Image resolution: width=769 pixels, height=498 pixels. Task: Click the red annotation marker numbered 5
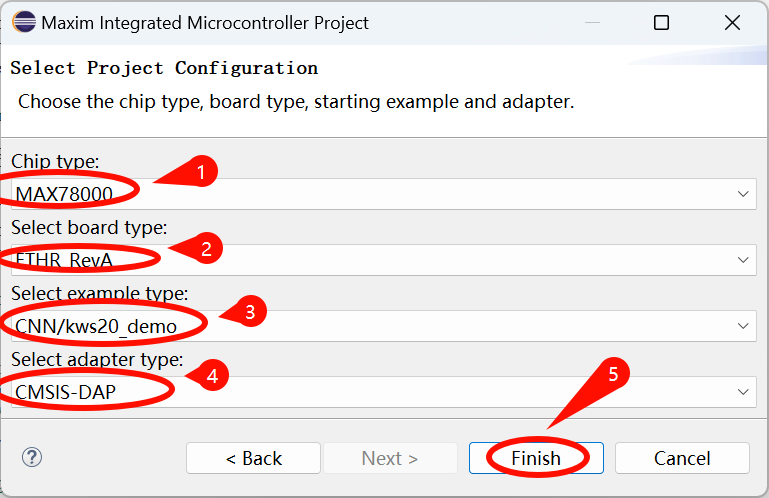tap(613, 374)
